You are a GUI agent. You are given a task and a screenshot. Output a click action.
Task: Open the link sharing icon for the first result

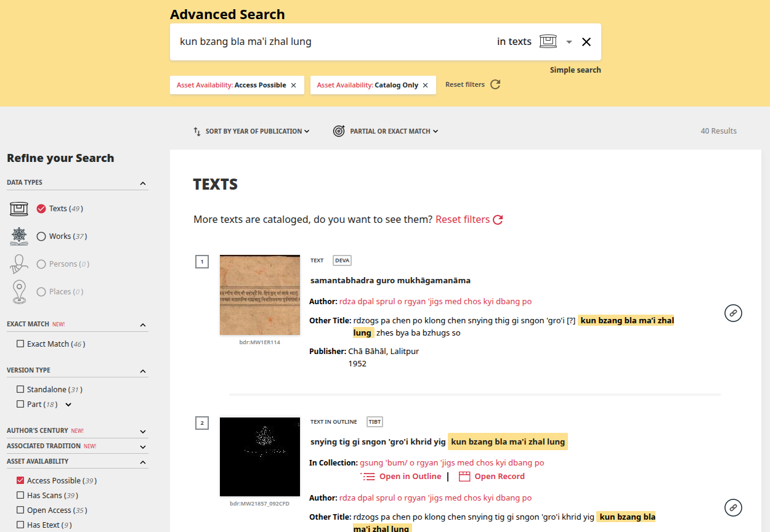coord(733,313)
